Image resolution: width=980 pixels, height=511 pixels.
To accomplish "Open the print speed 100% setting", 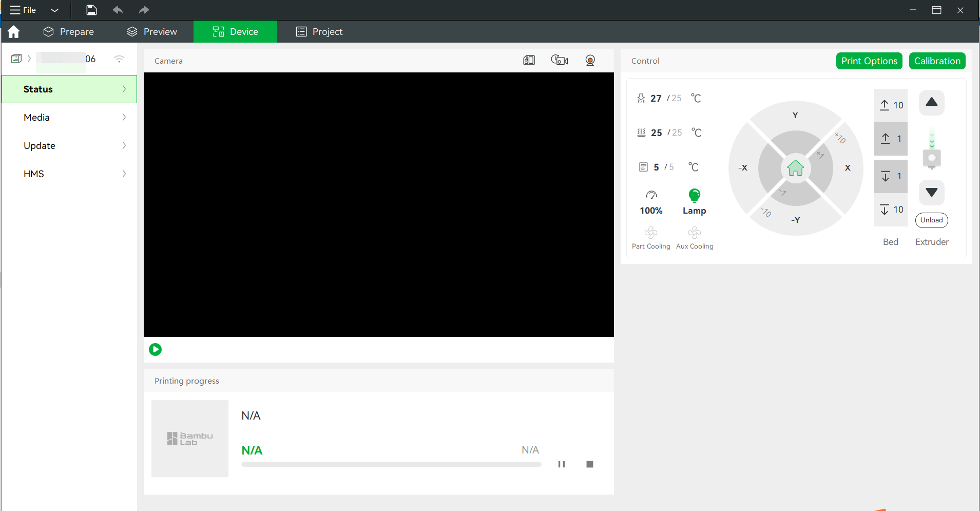I will click(651, 202).
